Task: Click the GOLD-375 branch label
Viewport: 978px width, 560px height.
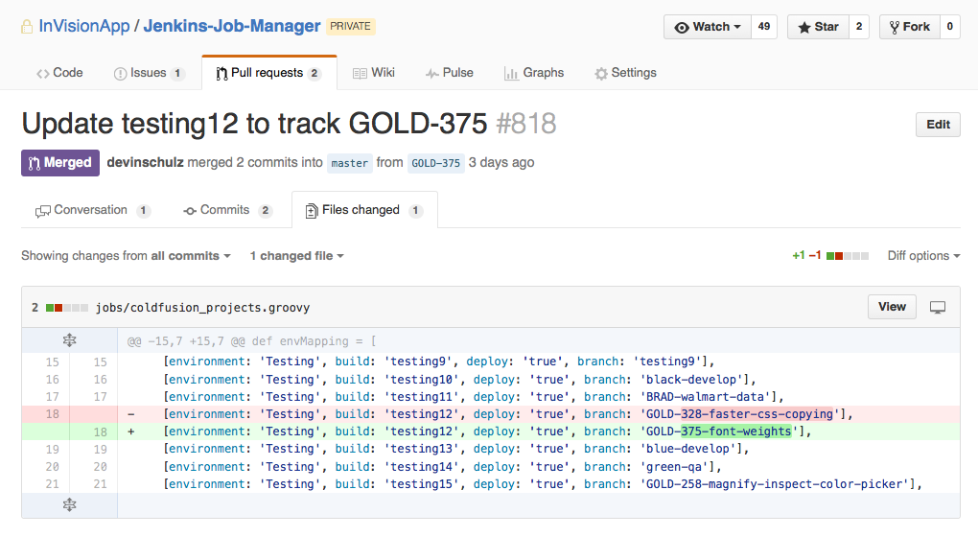Action: [436, 163]
